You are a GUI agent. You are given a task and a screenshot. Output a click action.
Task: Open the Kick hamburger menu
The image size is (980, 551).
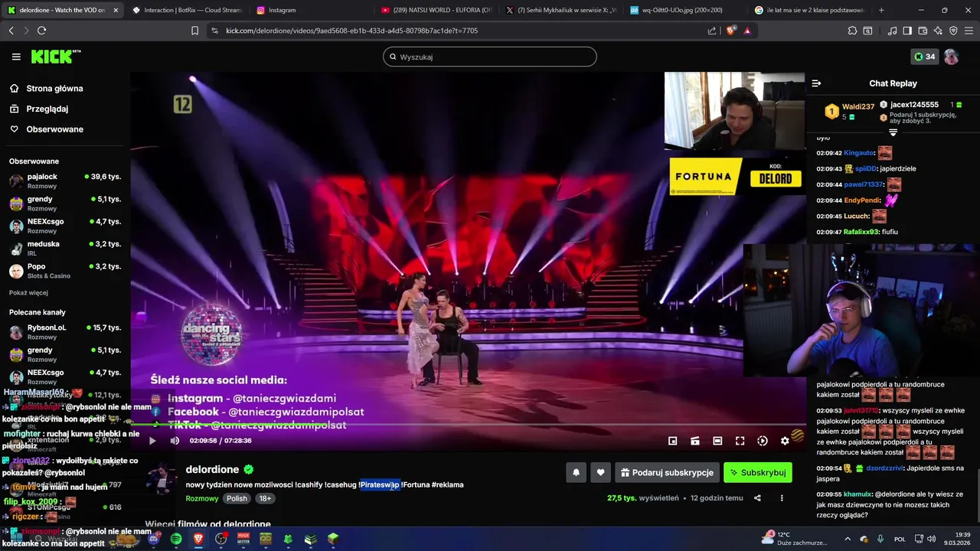point(16,57)
